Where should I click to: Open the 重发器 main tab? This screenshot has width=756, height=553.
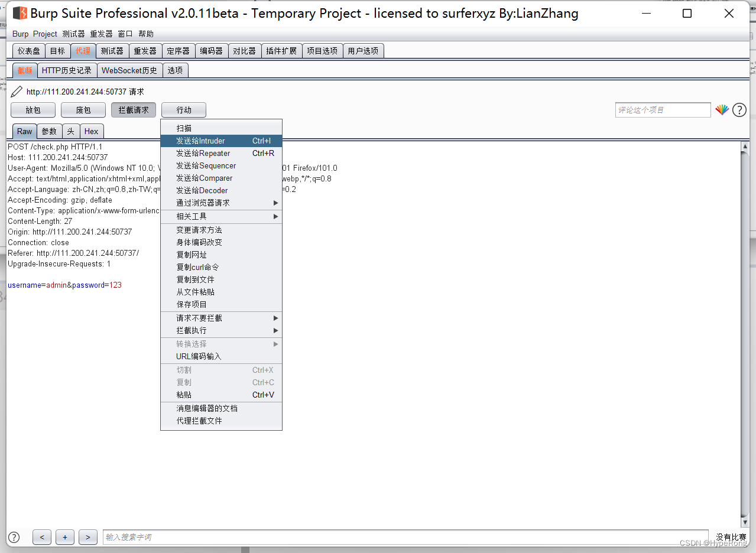[145, 51]
